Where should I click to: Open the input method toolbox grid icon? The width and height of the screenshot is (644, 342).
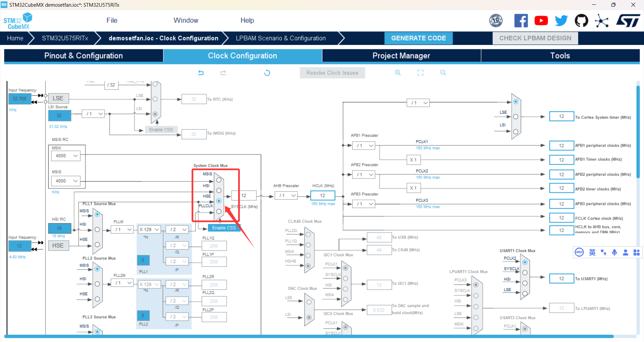[x=637, y=252]
